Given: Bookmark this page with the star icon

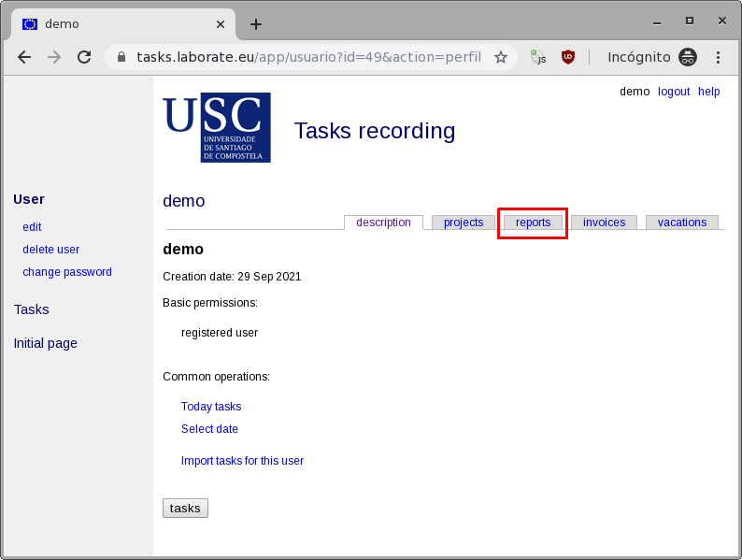Looking at the screenshot, I should (501, 57).
